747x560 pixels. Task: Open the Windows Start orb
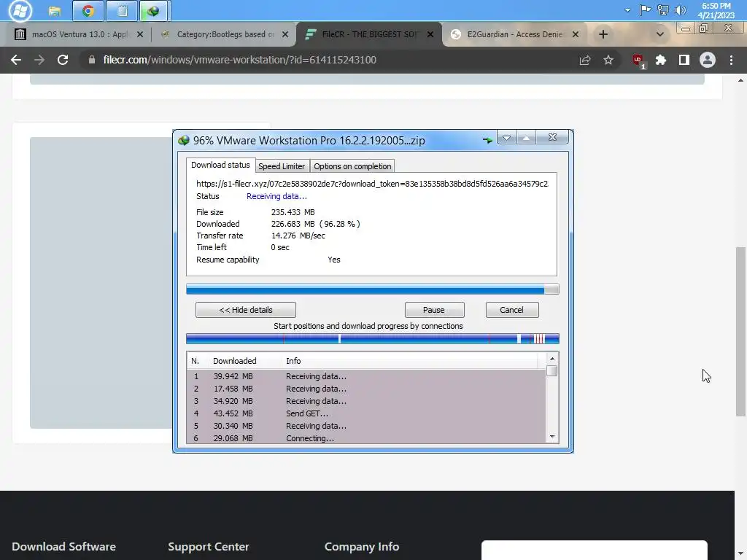(20, 10)
